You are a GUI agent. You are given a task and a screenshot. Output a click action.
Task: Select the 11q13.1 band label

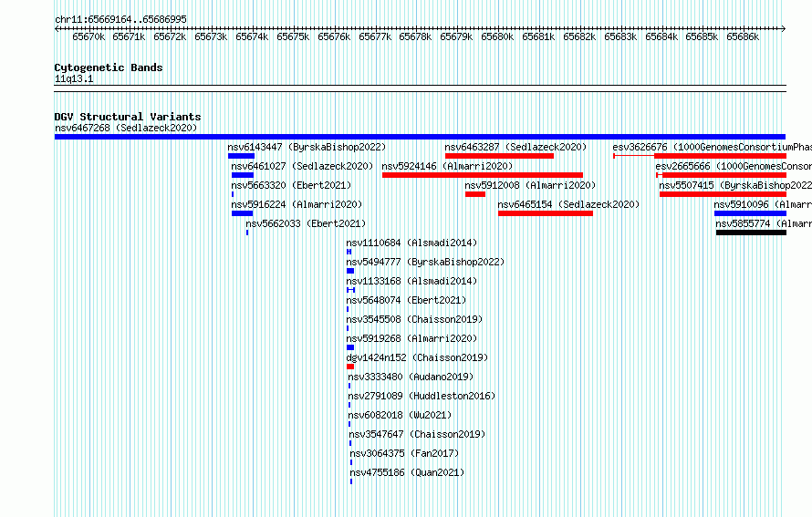[74, 78]
